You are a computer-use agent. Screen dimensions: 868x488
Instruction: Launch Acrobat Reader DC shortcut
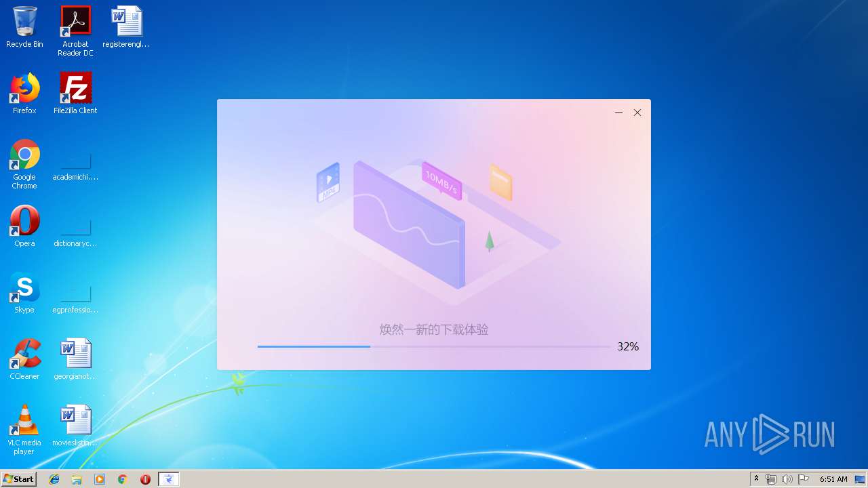click(75, 31)
